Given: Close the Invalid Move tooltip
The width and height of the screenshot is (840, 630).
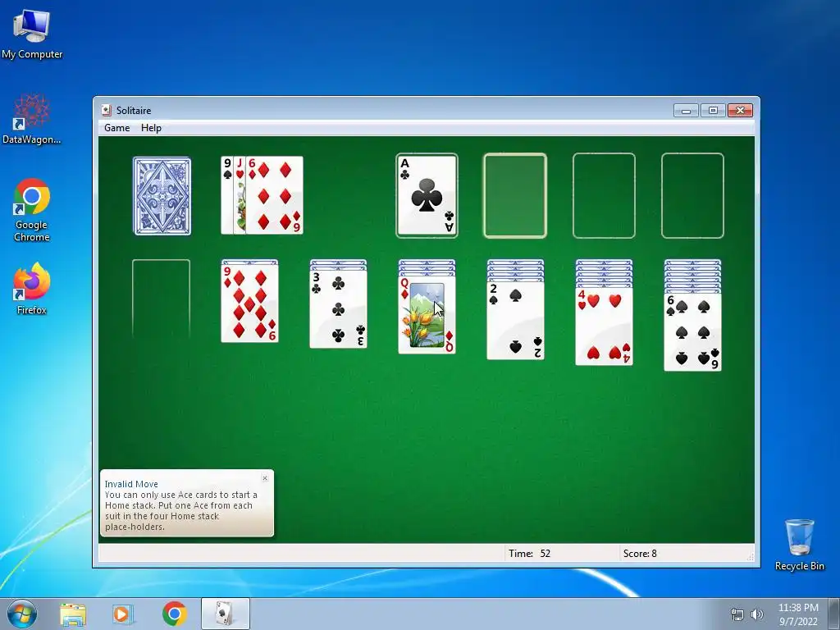Looking at the screenshot, I should click(x=265, y=478).
